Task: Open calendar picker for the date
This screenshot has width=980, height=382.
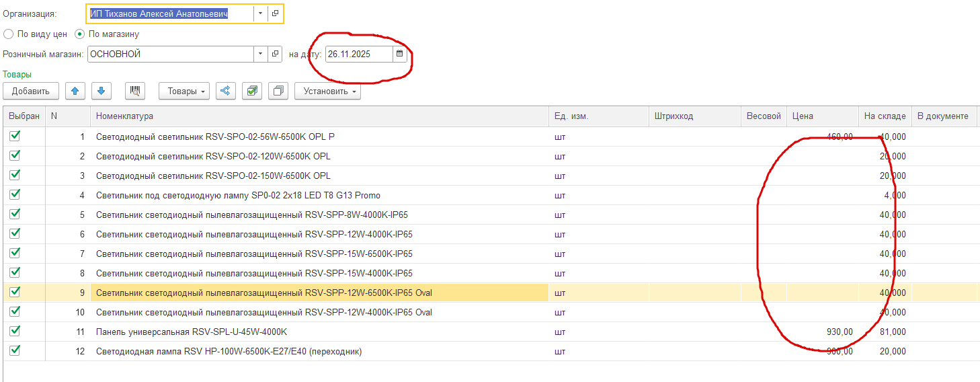Action: 399,54
